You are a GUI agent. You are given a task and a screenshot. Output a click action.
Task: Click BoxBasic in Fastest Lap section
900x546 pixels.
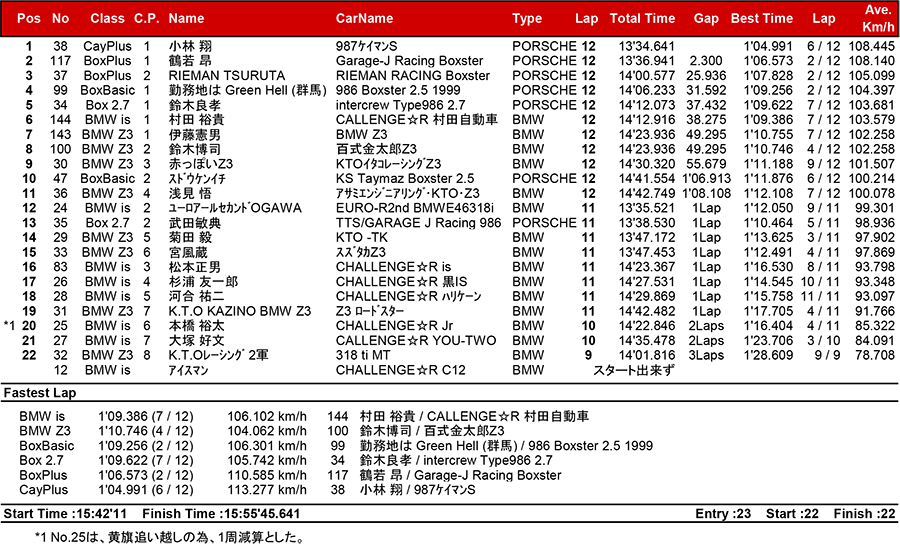click(x=46, y=446)
